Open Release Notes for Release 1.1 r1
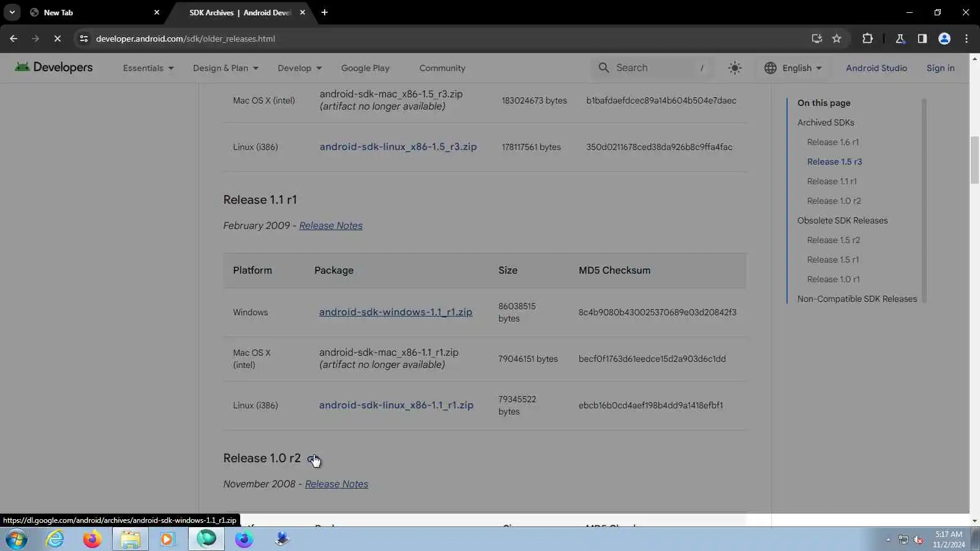 [331, 225]
